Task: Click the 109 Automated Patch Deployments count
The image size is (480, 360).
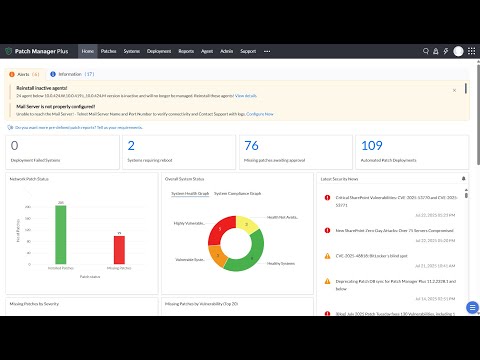Action: [x=372, y=146]
